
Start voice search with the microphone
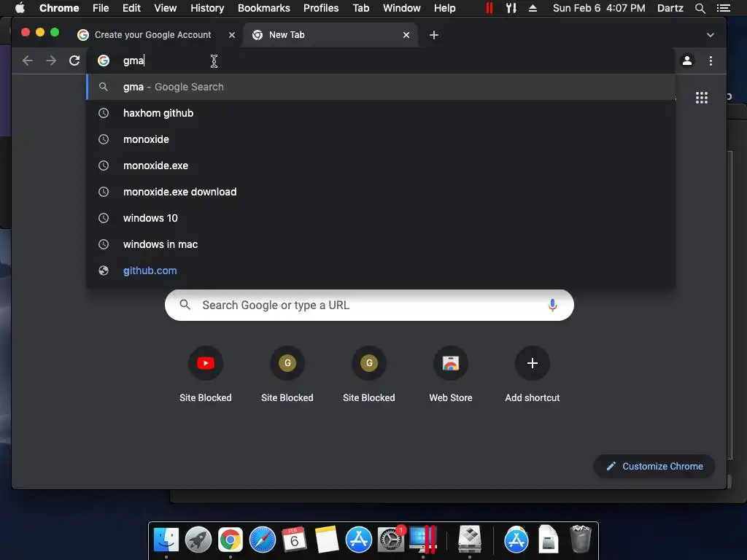[x=552, y=305]
